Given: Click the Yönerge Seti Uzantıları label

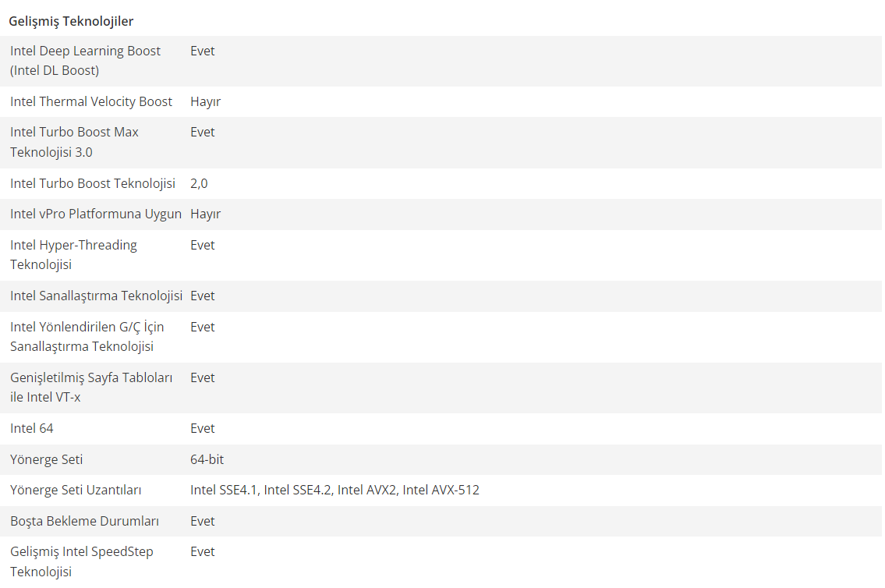Looking at the screenshot, I should click(x=76, y=490).
